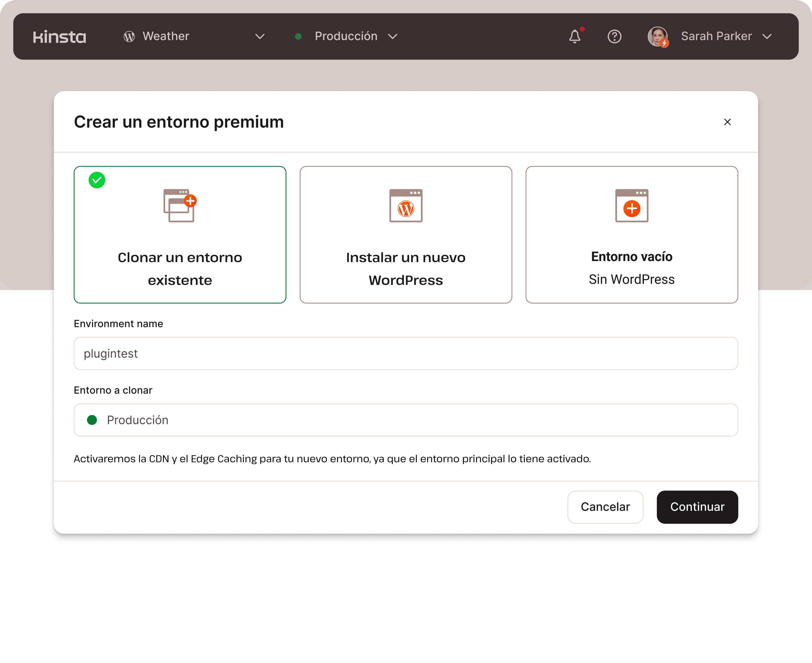Expand the Weather site dropdown

pos(260,37)
